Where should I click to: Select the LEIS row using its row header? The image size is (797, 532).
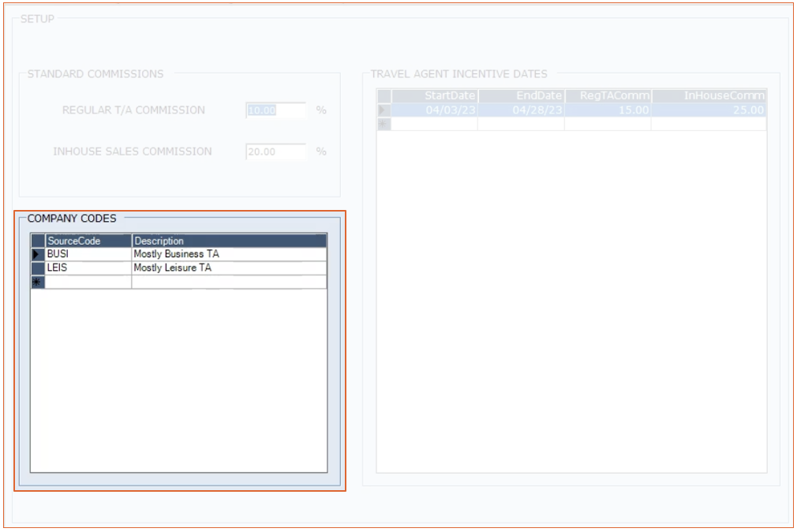coord(37,268)
